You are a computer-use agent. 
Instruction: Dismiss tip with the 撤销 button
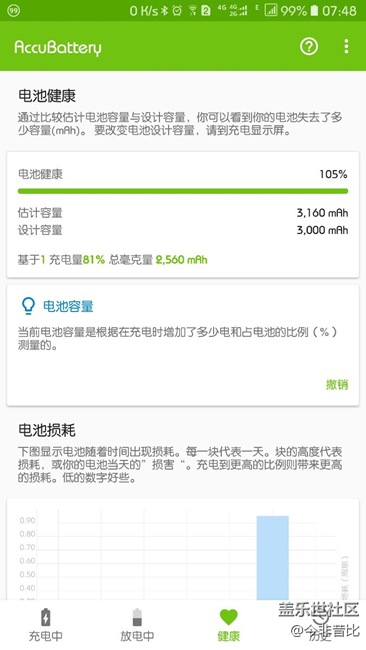pyautogui.click(x=337, y=385)
